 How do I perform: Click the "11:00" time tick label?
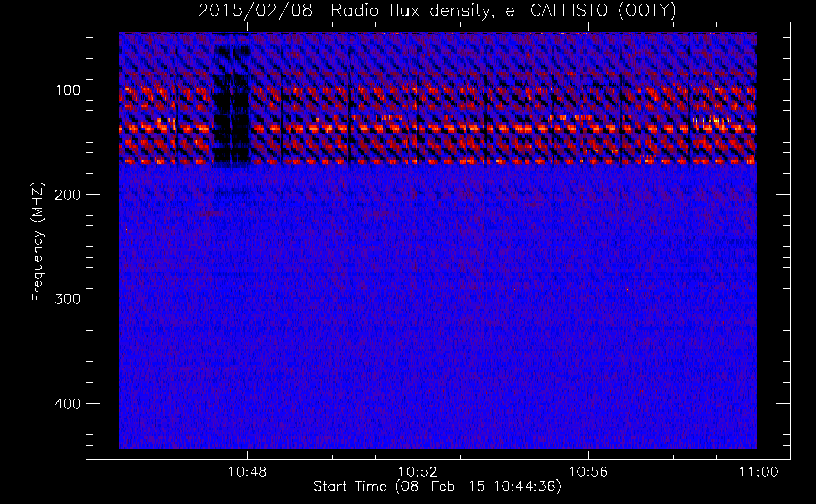pos(759,472)
